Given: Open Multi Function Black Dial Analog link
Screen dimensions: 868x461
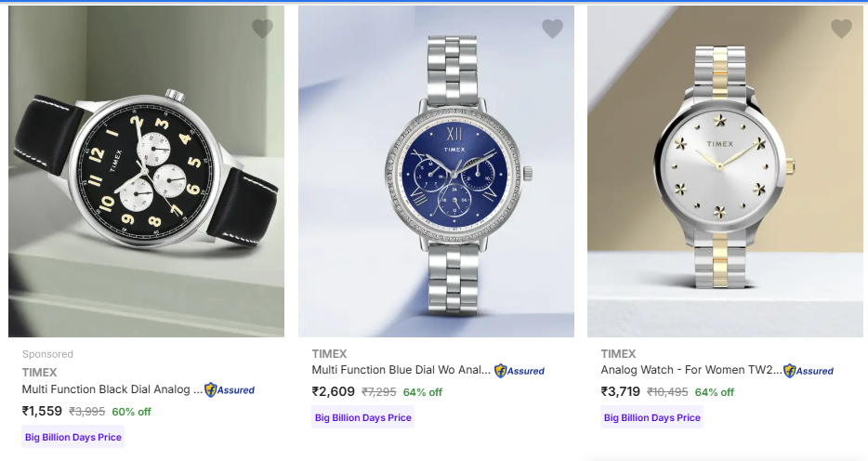Looking at the screenshot, I should (112, 389).
